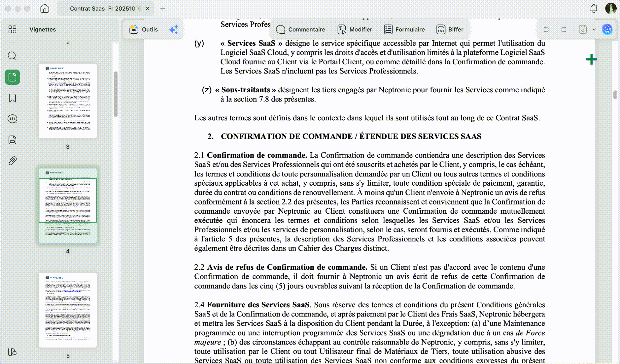The height and width of the screenshot is (364, 620).
Task: Click heading "CONFIRMATION DE COMMANDE / ÉTENDUE DES SERVICES SAAS"
Action: (x=351, y=136)
